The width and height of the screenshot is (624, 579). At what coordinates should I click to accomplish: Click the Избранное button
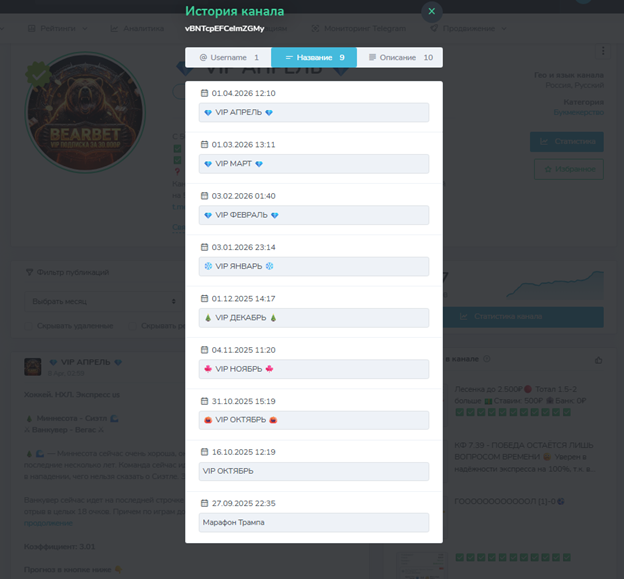566,169
